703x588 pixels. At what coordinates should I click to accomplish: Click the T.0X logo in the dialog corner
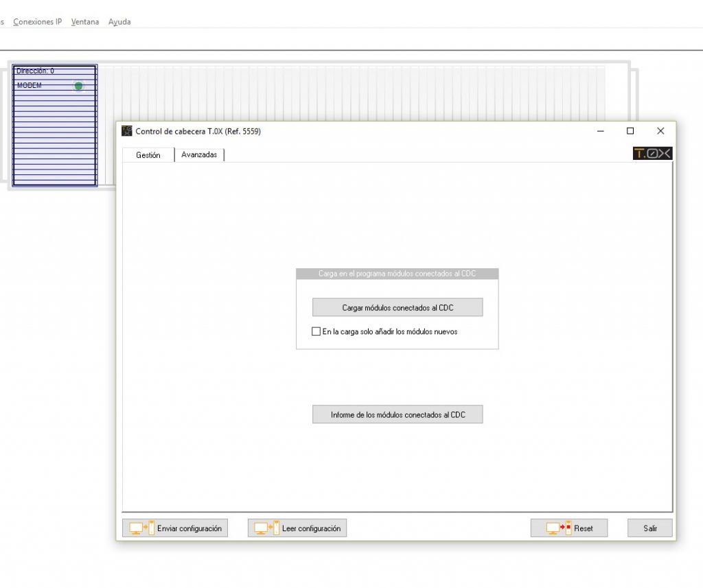click(x=652, y=153)
